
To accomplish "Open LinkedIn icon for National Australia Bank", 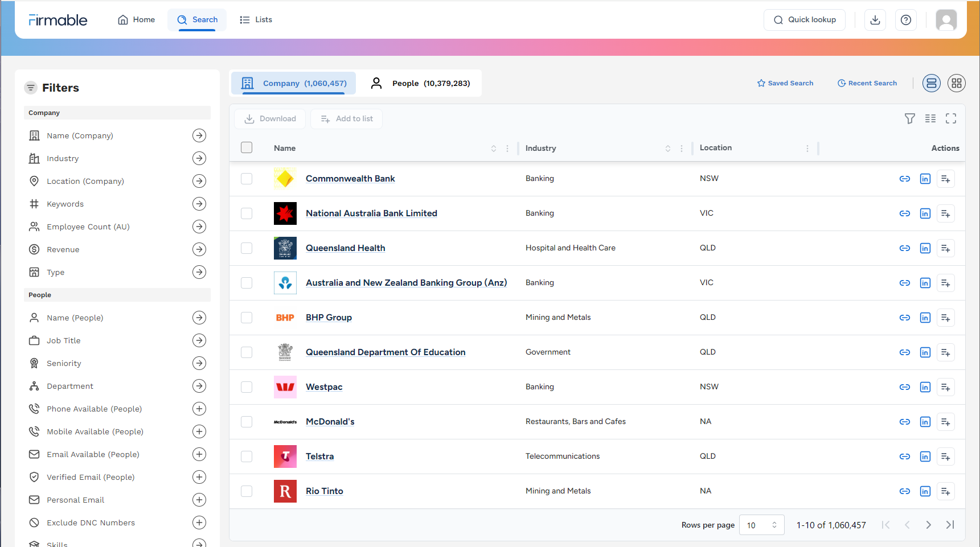I will [925, 213].
